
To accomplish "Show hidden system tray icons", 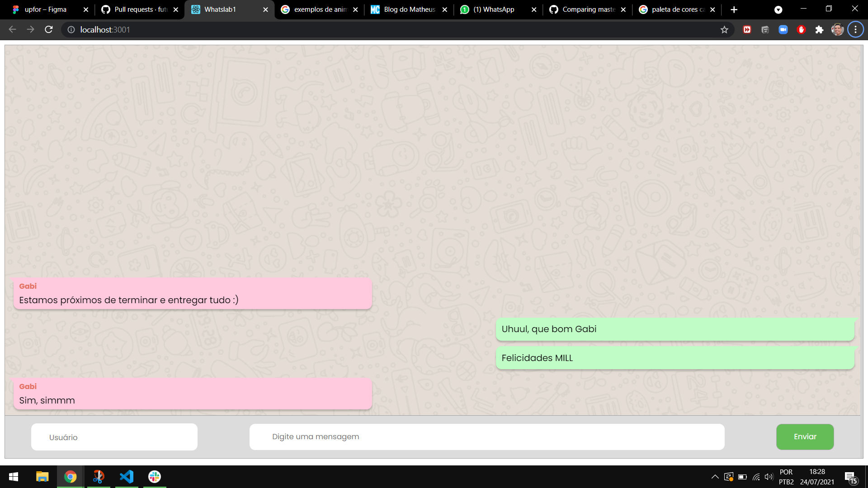I will pos(715,477).
